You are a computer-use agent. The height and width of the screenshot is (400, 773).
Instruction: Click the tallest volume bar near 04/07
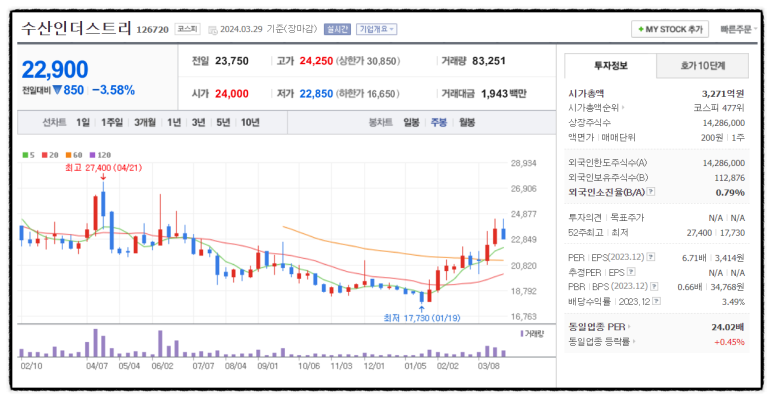pyautogui.click(x=95, y=343)
